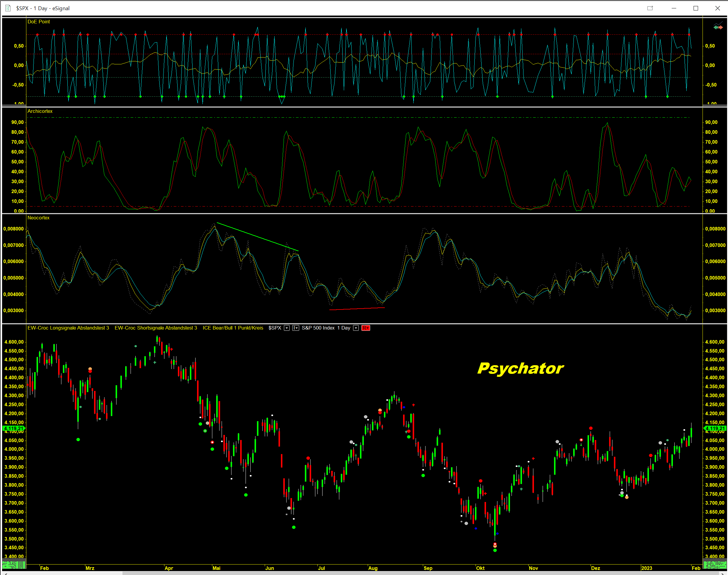Open the $SPX symbol dropdown

point(287,328)
